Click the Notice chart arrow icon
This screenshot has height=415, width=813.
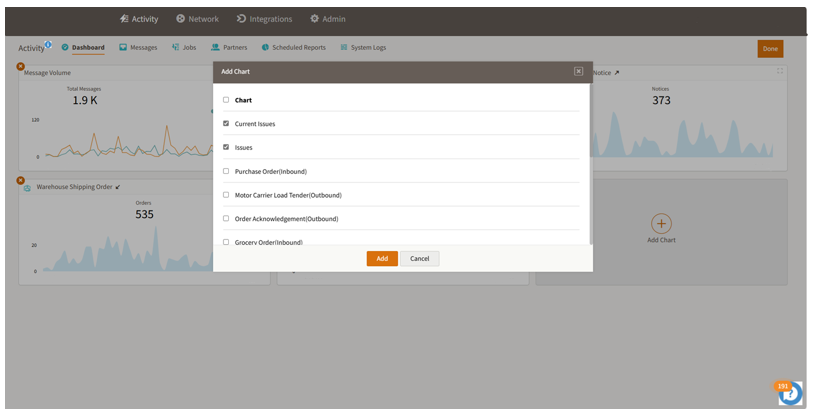tap(616, 73)
